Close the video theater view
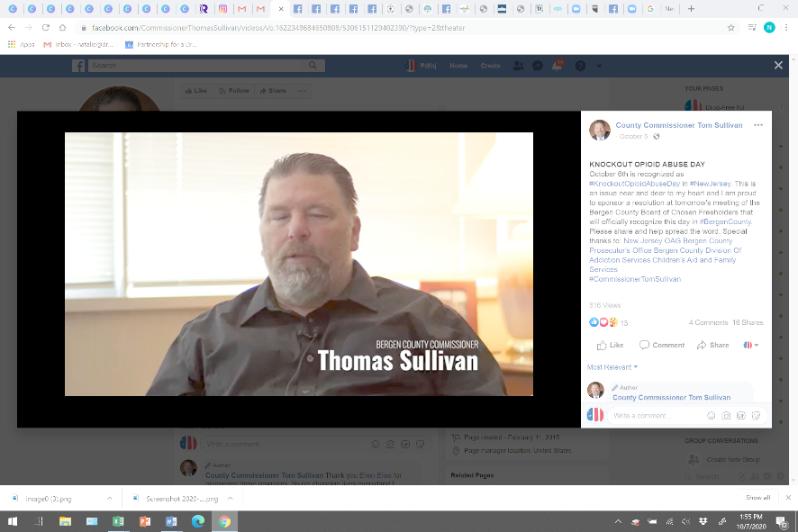 pyautogui.click(x=778, y=66)
